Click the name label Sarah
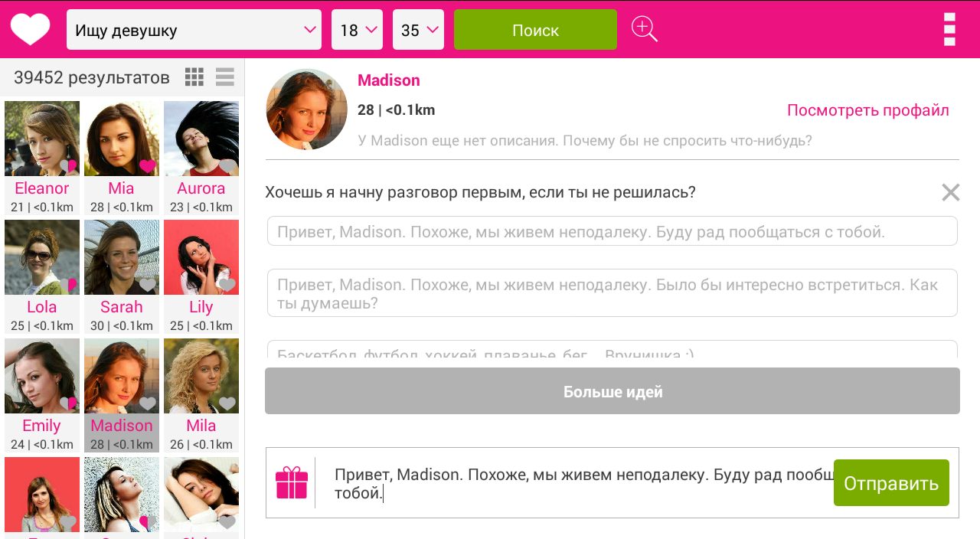The width and height of the screenshot is (980, 539). 122,307
